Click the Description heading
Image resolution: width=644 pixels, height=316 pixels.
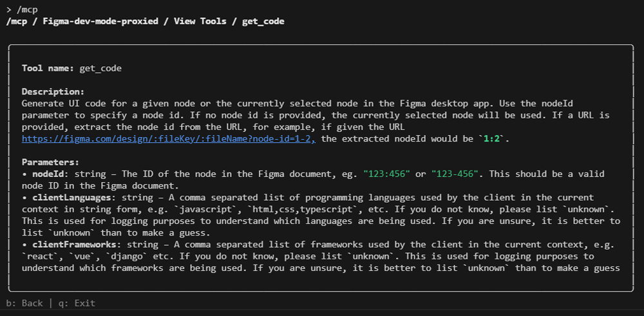[x=53, y=91]
